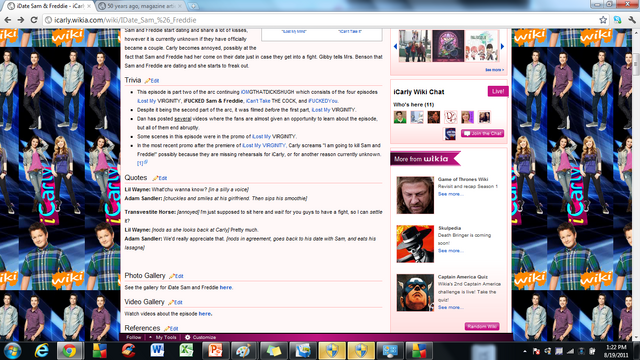
Task: Close the '50 years ago' tab
Action: click(x=180, y=6)
